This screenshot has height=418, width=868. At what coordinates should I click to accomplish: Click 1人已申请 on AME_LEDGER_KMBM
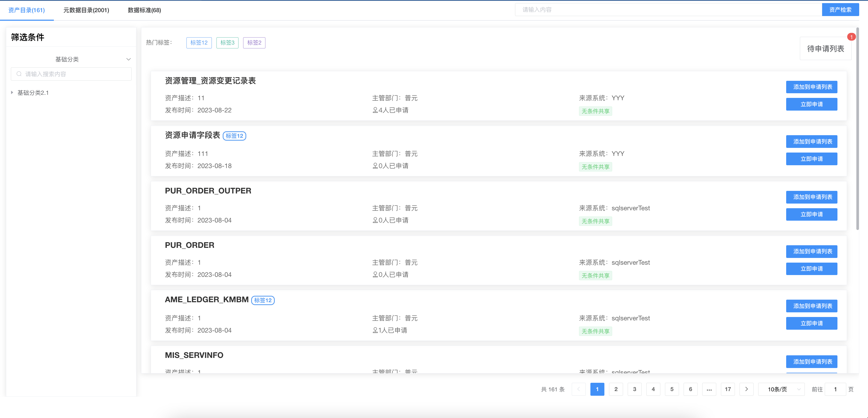(x=390, y=330)
